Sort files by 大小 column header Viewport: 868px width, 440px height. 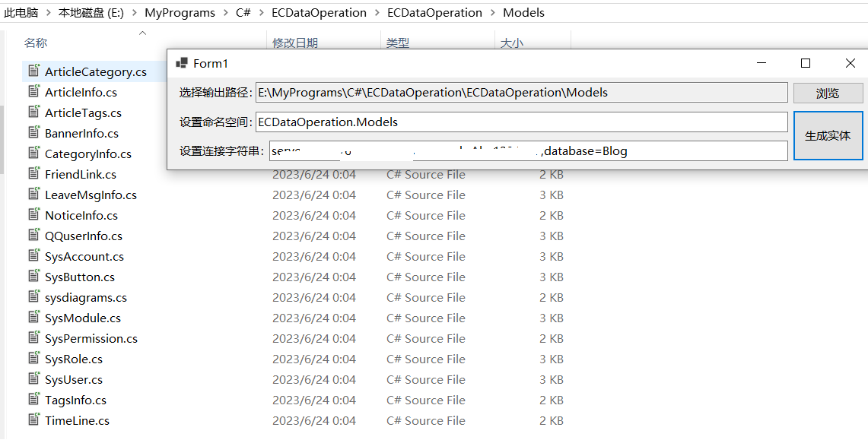point(511,43)
